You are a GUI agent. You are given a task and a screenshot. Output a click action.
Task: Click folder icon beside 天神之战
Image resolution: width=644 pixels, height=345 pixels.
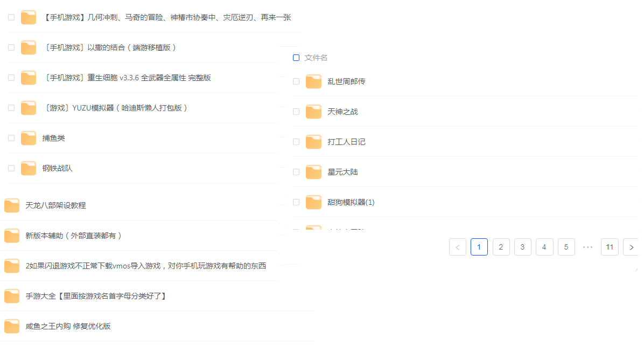pyautogui.click(x=313, y=112)
